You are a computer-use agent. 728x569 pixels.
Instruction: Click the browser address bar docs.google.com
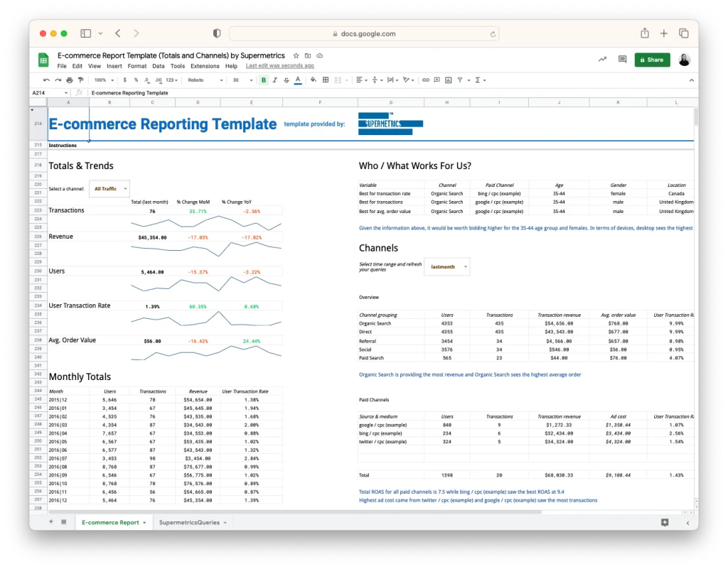tap(365, 34)
